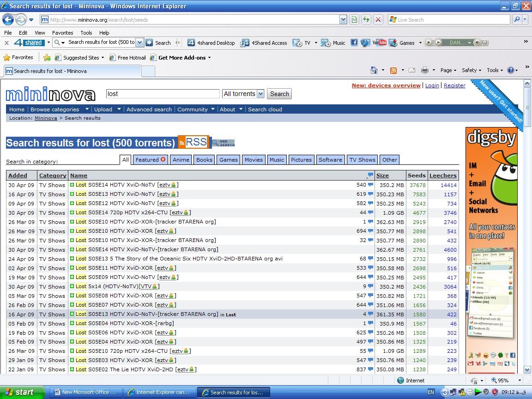Click the Login link
The height and width of the screenshot is (399, 532).
(432, 85)
